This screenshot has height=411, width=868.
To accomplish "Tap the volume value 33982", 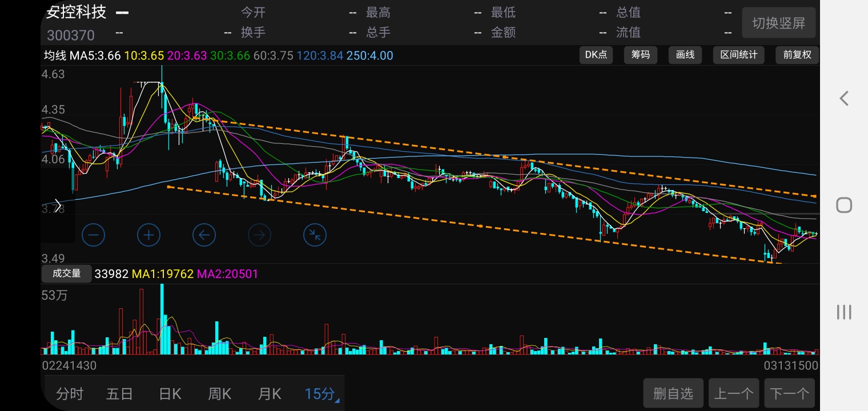I will (111, 274).
